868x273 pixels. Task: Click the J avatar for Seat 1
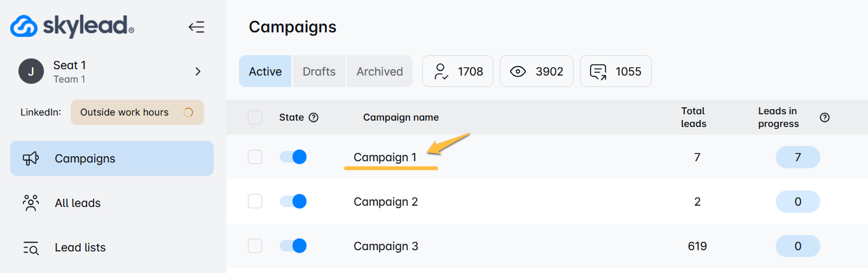[31, 72]
